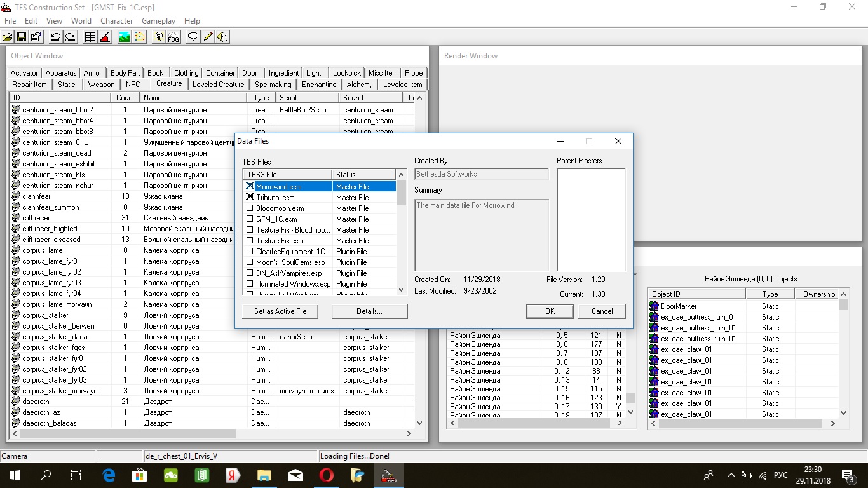Screen dimensions: 868x488
Task: Click the Undo arrow toolbar icon
Action: pos(56,37)
